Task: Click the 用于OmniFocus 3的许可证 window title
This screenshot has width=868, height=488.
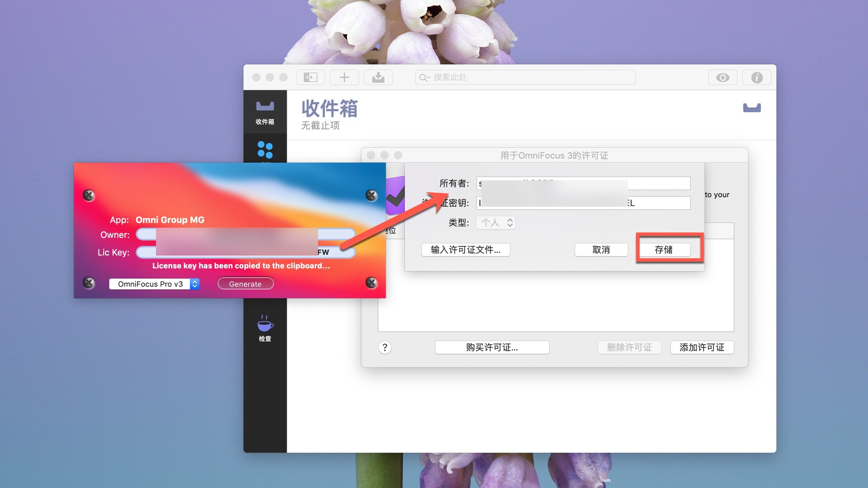Action: pos(554,155)
